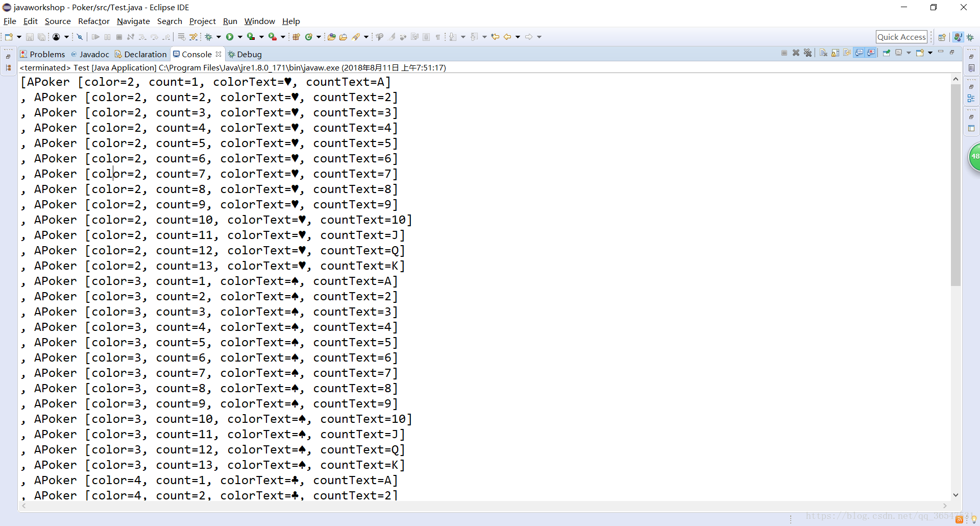
Task: Toggle Show Console on standard output
Action: point(859,53)
